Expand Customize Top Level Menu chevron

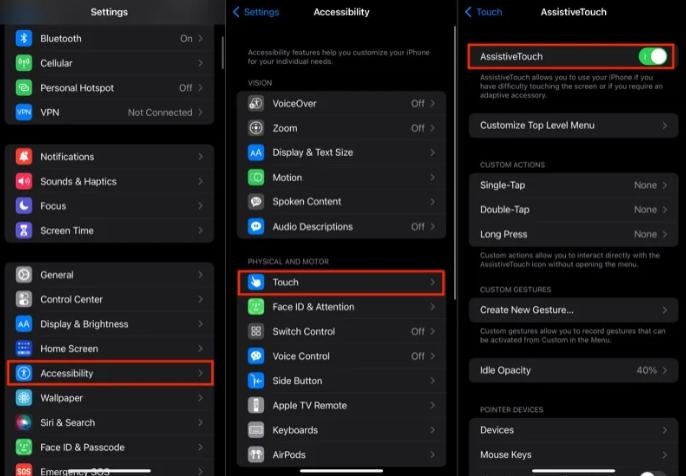665,126
